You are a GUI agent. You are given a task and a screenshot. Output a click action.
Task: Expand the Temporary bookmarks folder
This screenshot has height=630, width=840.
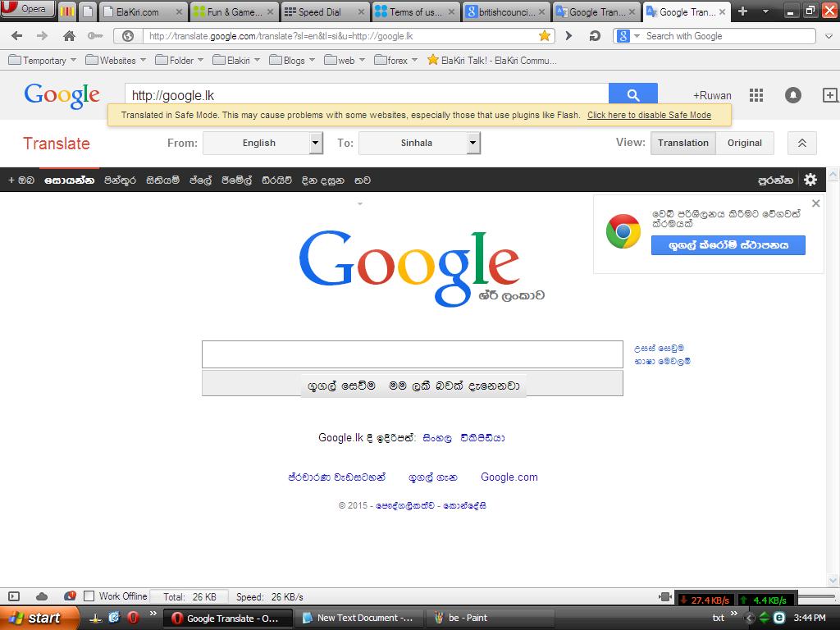(43, 60)
